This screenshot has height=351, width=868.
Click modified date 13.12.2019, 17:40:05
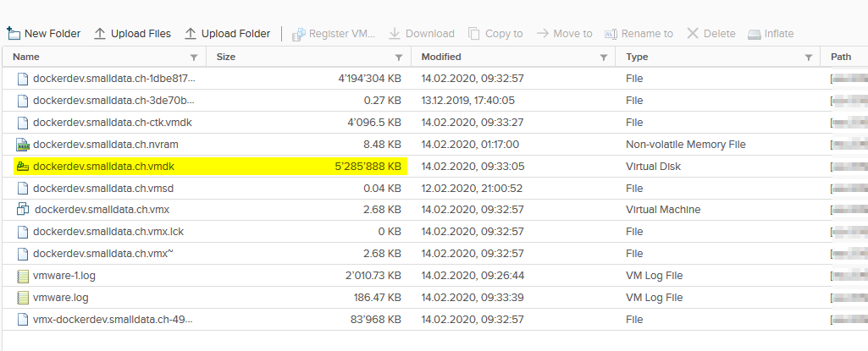[x=468, y=101]
